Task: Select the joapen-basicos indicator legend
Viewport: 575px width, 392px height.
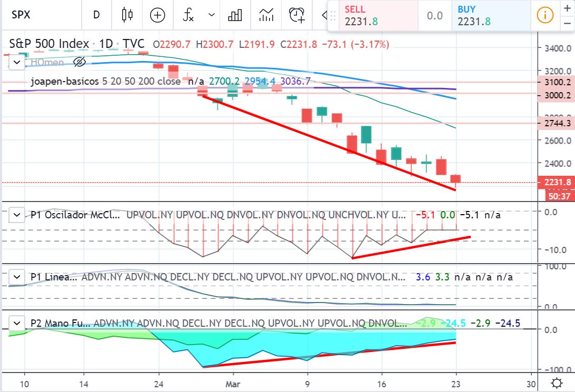Action: pos(105,81)
